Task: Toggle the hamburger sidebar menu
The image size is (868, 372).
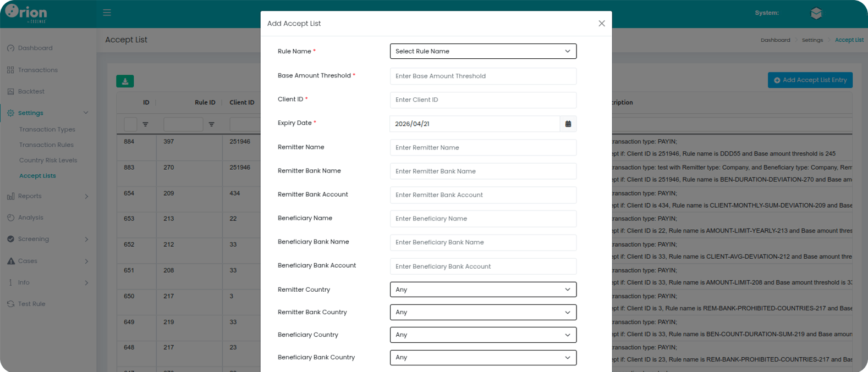Action: [x=107, y=13]
